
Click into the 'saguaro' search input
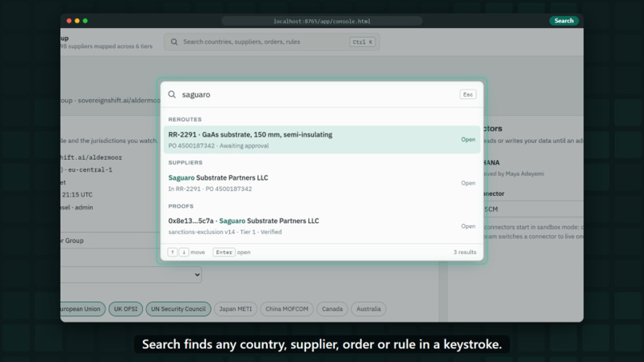(318, 94)
